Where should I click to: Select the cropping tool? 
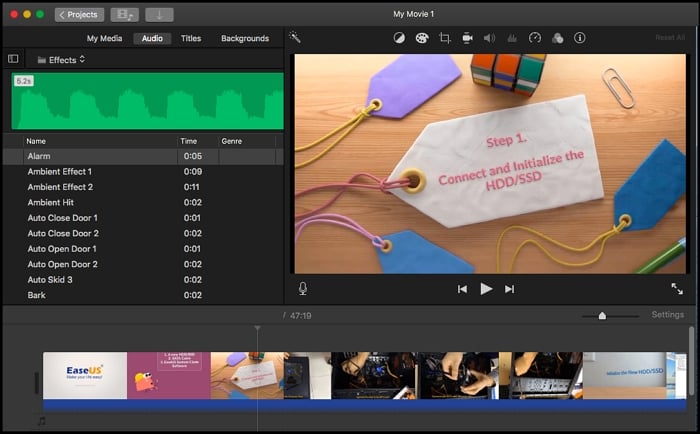[x=444, y=38]
